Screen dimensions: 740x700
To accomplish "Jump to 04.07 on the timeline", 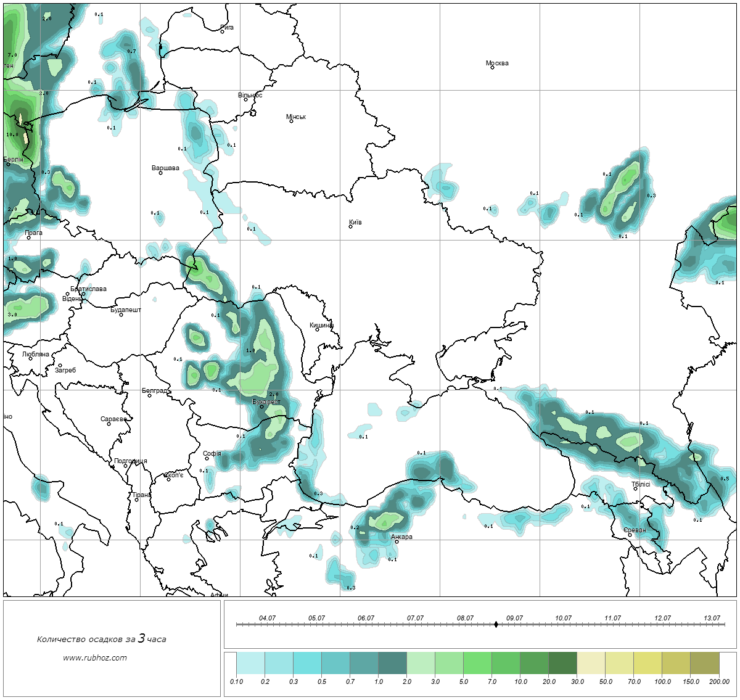I will tap(267, 618).
